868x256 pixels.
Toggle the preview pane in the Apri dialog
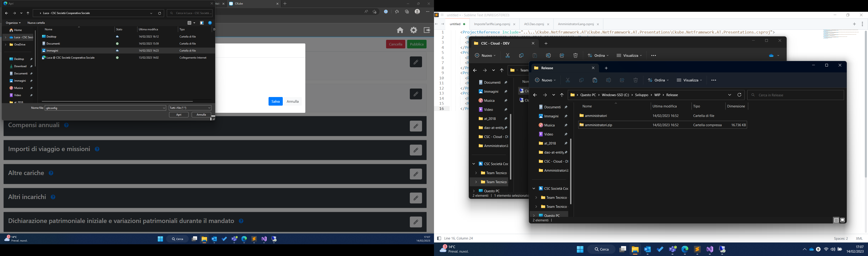coord(202,23)
